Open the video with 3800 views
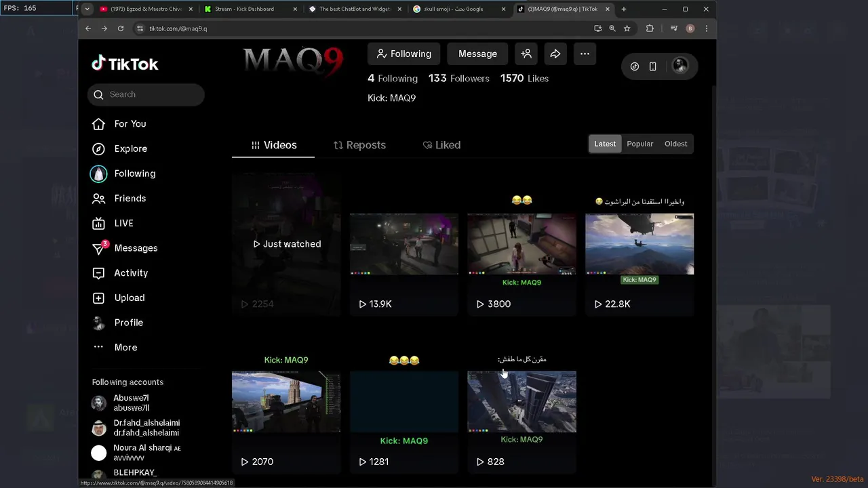Image resolution: width=868 pixels, height=488 pixels. pos(521,244)
